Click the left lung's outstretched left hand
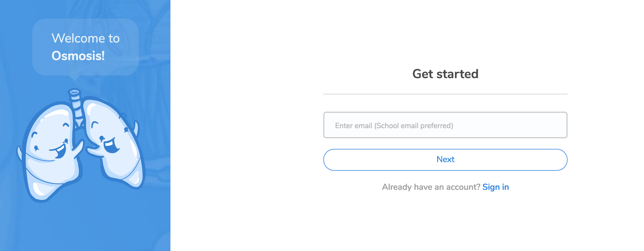The image size is (644, 251). click(19, 154)
